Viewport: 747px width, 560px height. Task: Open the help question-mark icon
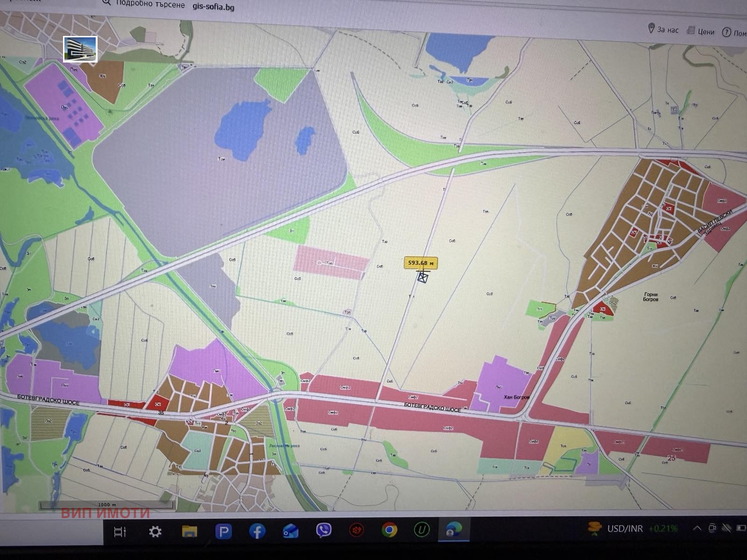point(726,31)
